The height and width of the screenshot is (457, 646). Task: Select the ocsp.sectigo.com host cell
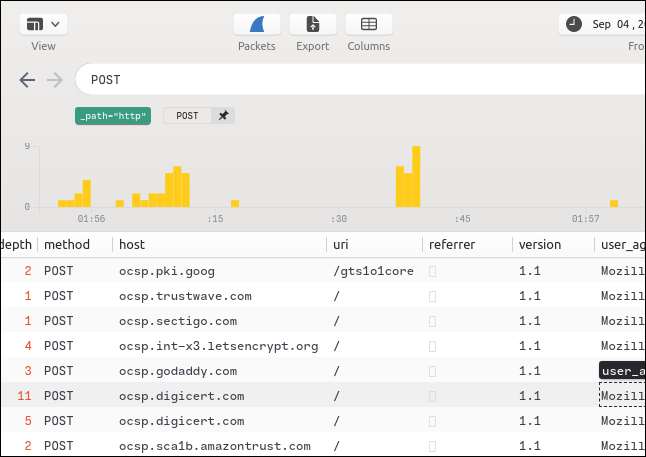(x=178, y=321)
